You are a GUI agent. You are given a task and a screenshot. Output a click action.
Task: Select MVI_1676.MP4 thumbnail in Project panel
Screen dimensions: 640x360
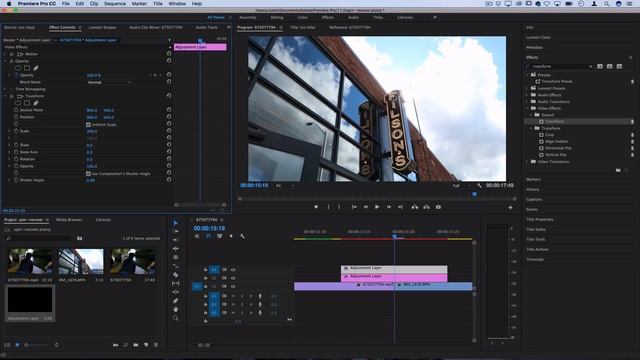click(81, 261)
